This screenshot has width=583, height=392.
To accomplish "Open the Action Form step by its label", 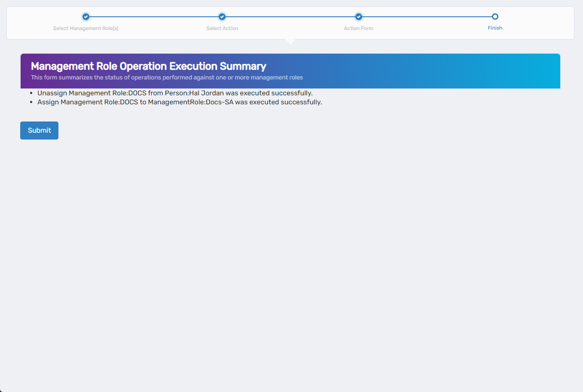I will [358, 28].
